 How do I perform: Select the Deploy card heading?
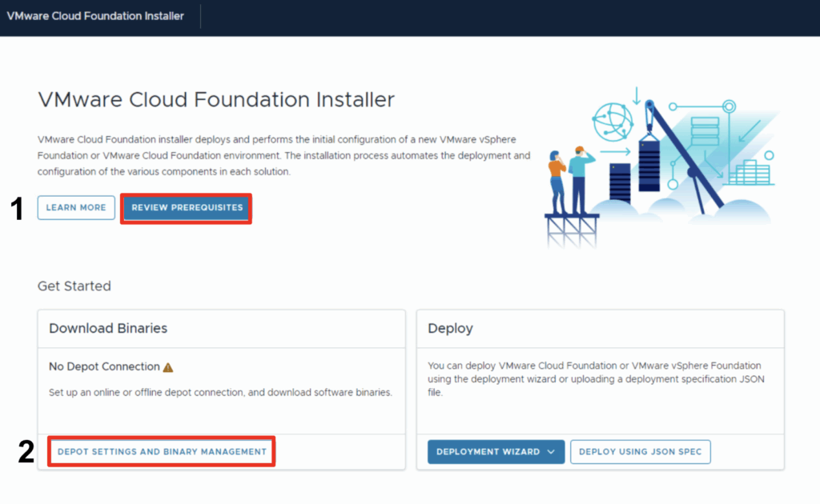click(450, 329)
